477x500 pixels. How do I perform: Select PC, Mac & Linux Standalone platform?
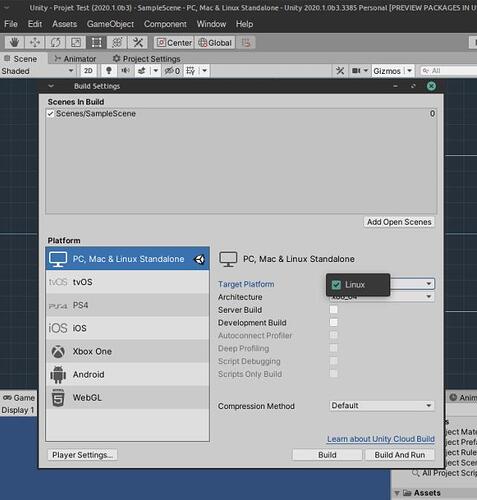(127, 259)
